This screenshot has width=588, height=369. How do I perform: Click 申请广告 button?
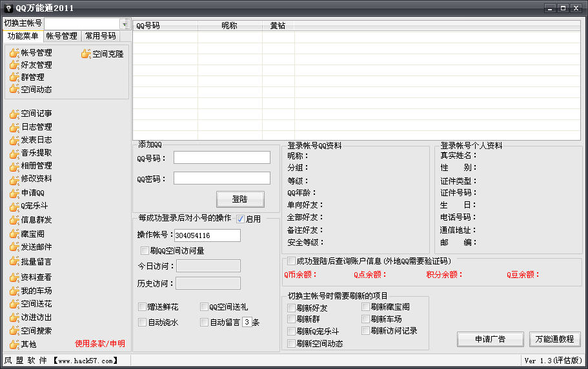click(490, 339)
